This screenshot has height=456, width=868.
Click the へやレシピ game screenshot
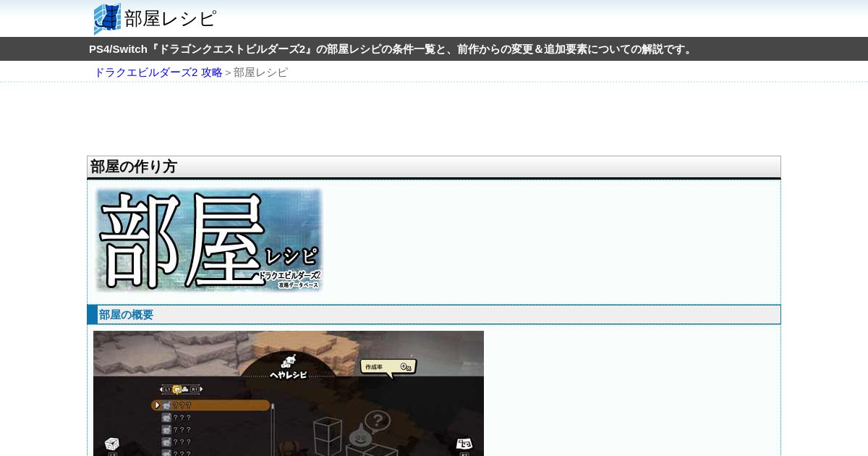(289, 394)
